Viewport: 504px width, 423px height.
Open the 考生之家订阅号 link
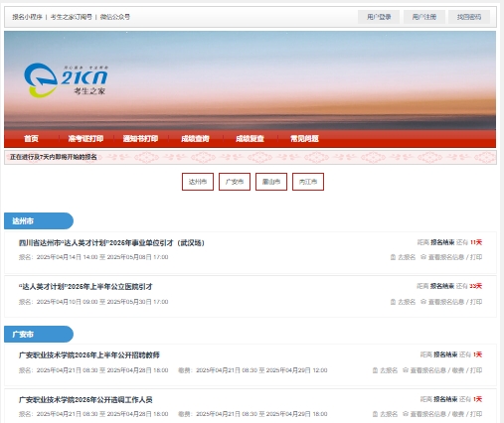71,17
